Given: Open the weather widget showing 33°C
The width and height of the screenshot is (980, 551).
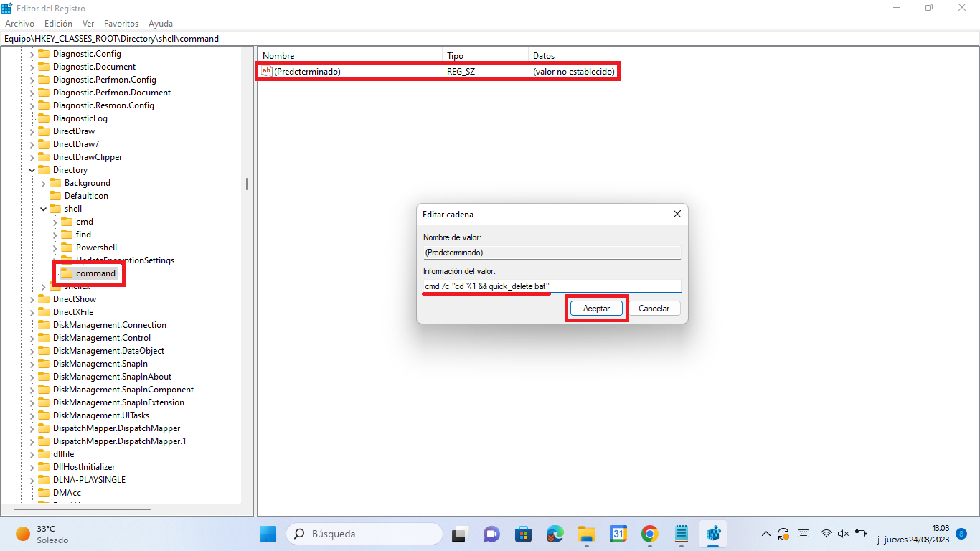Looking at the screenshot, I should coord(43,534).
